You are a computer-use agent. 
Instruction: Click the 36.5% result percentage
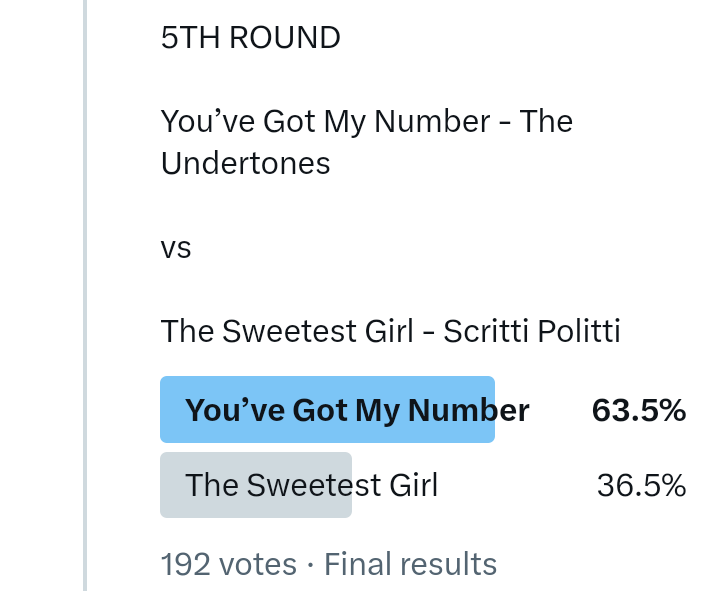point(641,485)
